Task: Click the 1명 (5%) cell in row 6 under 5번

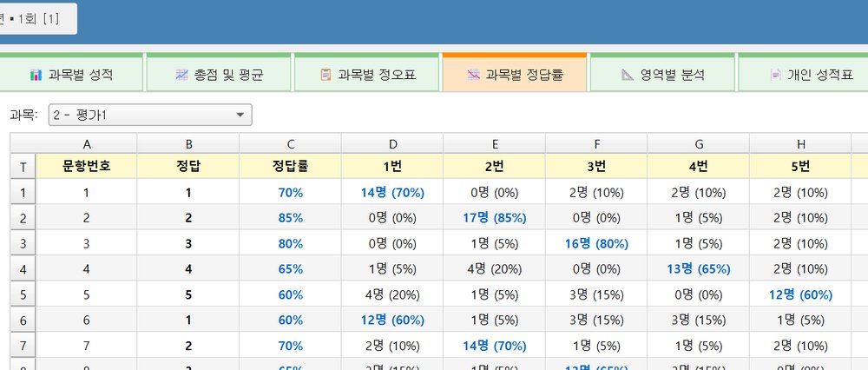Action: tap(800, 320)
